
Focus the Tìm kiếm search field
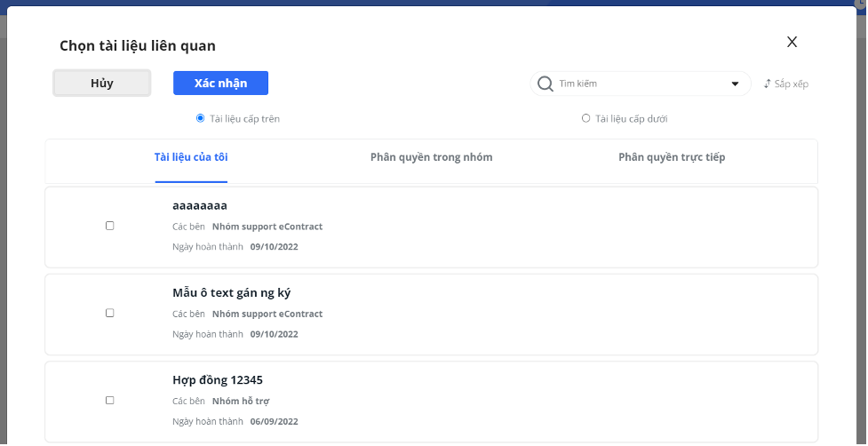pos(642,84)
